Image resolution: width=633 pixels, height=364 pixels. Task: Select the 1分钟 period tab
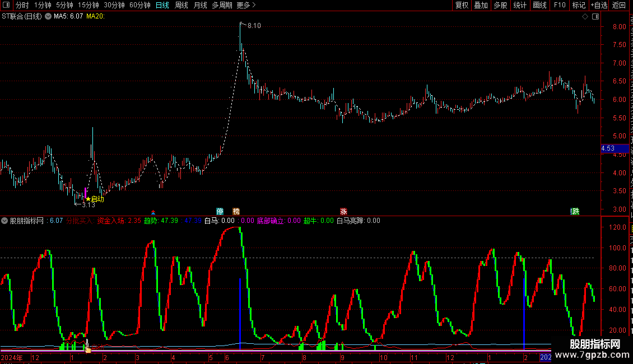coord(43,5)
